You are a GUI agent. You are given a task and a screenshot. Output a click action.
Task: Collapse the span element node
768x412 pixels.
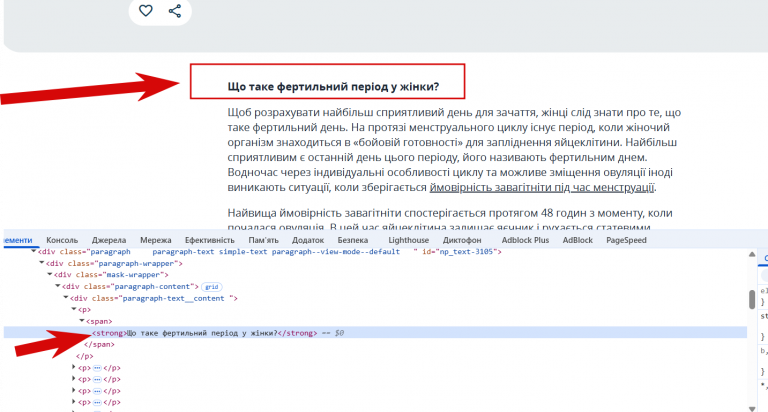tap(82, 321)
